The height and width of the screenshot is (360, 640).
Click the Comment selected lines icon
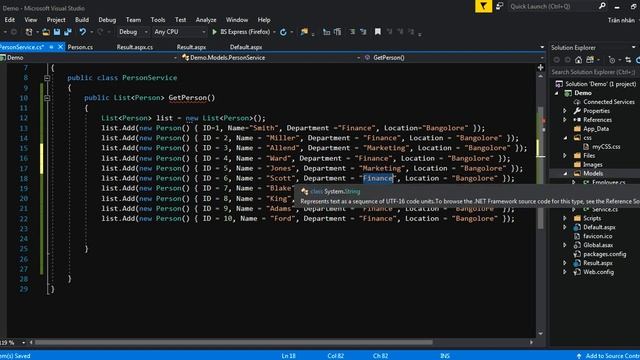click(352, 32)
